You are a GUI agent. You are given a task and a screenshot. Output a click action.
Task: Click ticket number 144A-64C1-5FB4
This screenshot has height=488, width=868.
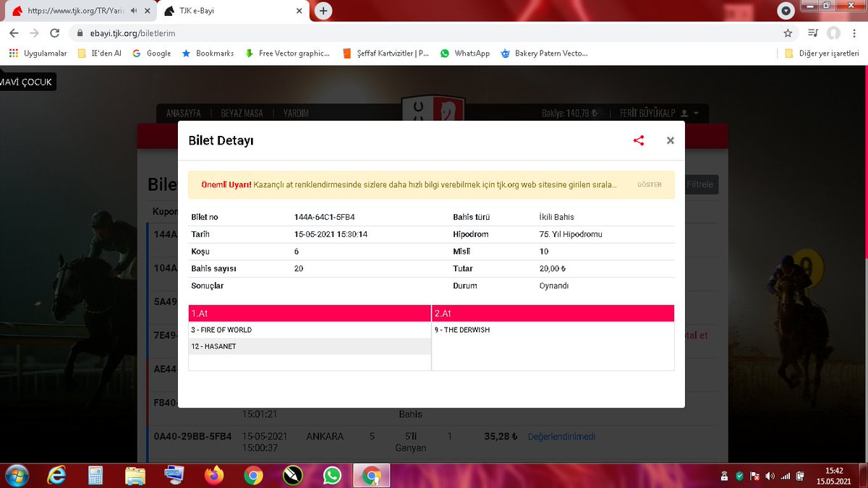324,217
